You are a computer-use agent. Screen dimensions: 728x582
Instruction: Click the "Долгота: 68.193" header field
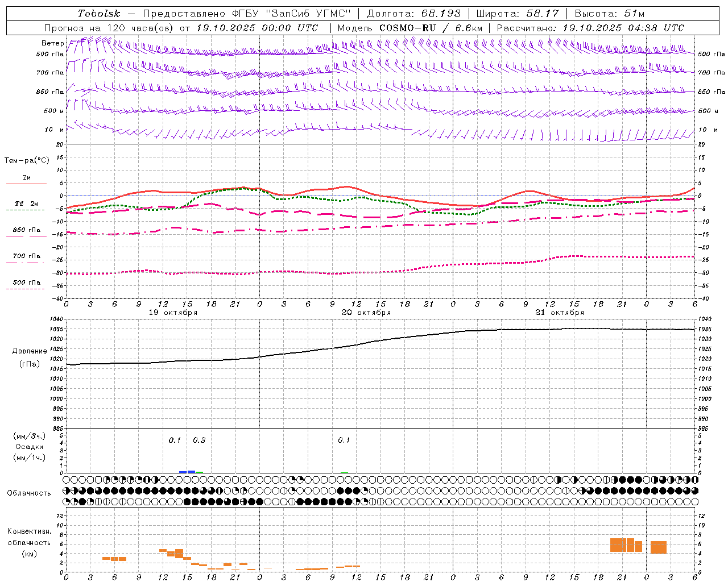pyautogui.click(x=413, y=14)
